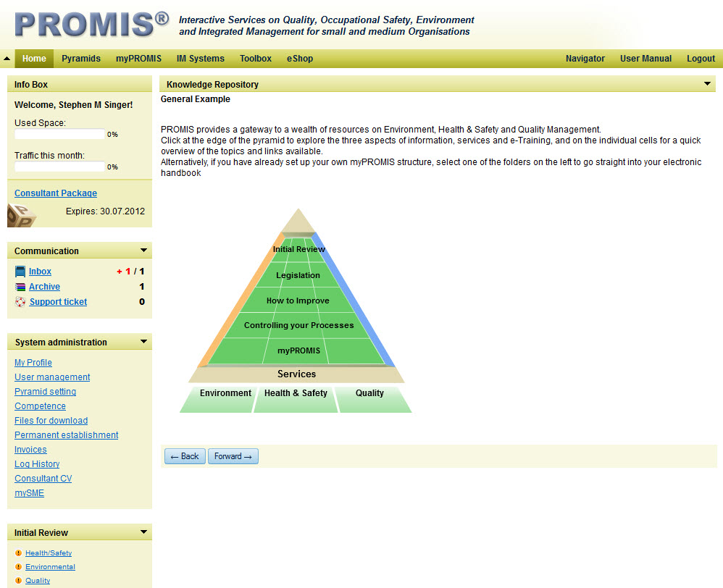The width and height of the screenshot is (723, 588).
Task: Open User management
Action: pos(52,377)
